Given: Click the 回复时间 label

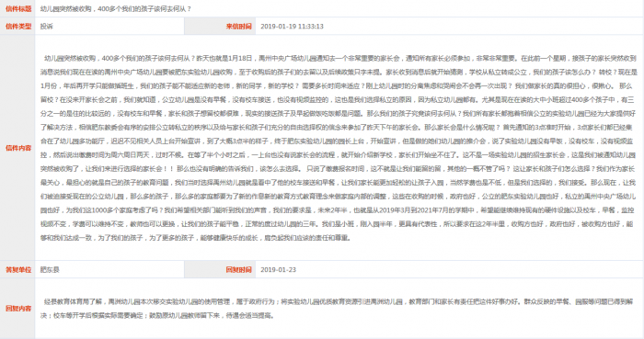Looking at the screenshot, I should click(238, 270).
